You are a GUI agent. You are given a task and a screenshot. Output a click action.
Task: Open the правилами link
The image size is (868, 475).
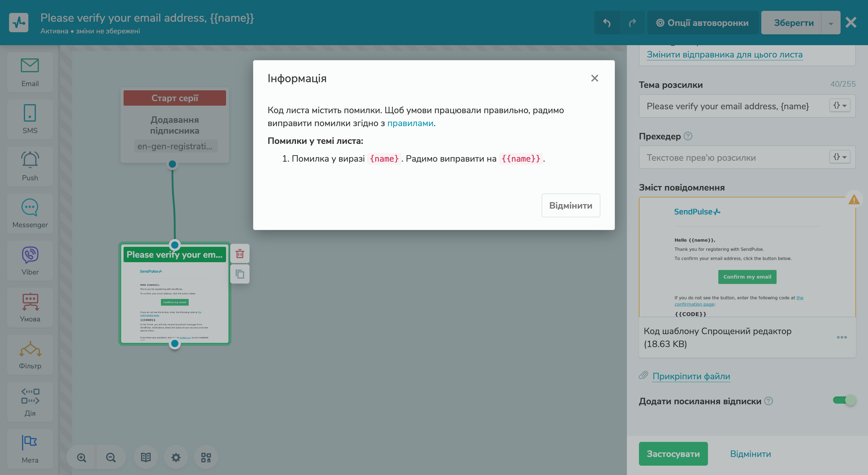410,123
